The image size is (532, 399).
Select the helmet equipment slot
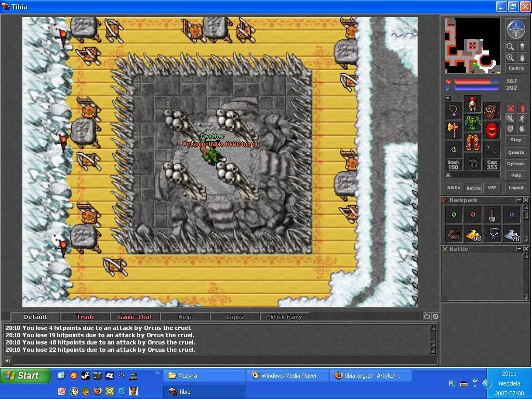[472, 104]
